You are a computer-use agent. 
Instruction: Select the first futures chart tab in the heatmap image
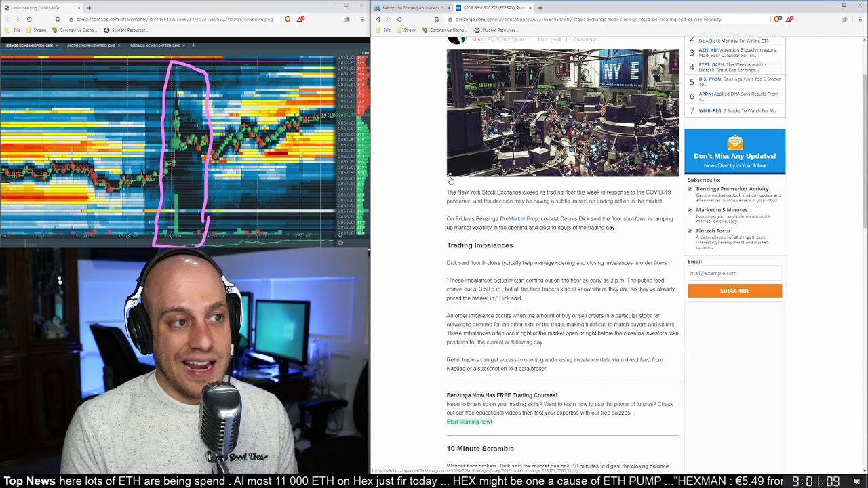click(x=30, y=45)
